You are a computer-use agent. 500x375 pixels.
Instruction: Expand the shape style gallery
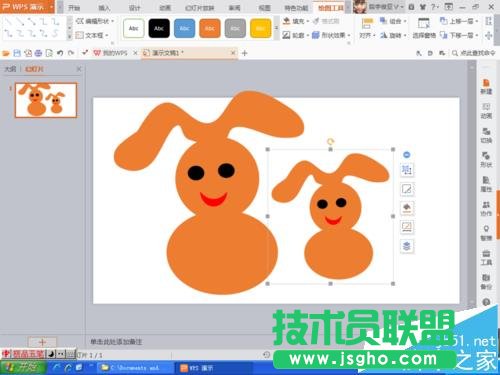(276, 28)
